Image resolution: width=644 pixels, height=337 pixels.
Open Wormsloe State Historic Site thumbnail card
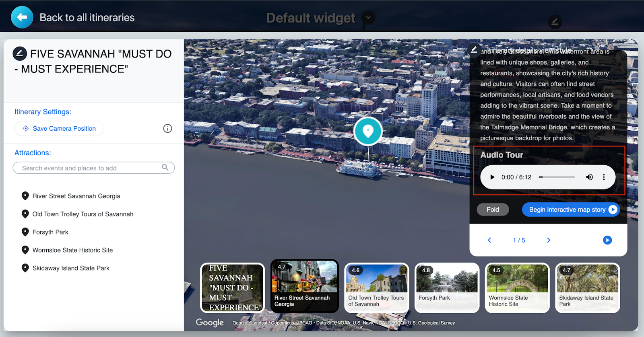pos(517,288)
